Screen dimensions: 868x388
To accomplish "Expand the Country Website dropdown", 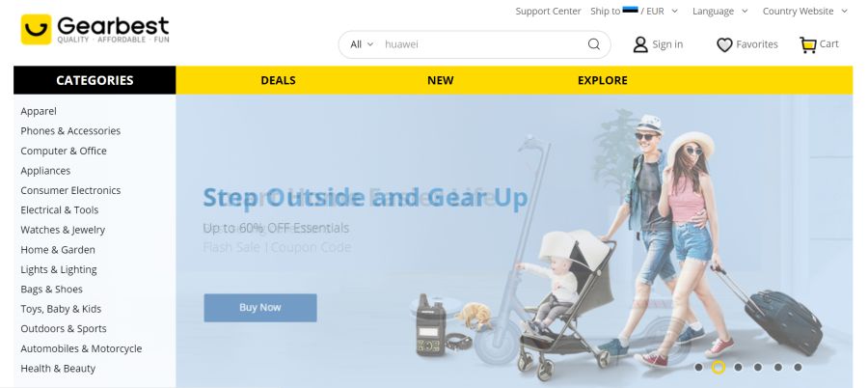I will click(x=805, y=11).
